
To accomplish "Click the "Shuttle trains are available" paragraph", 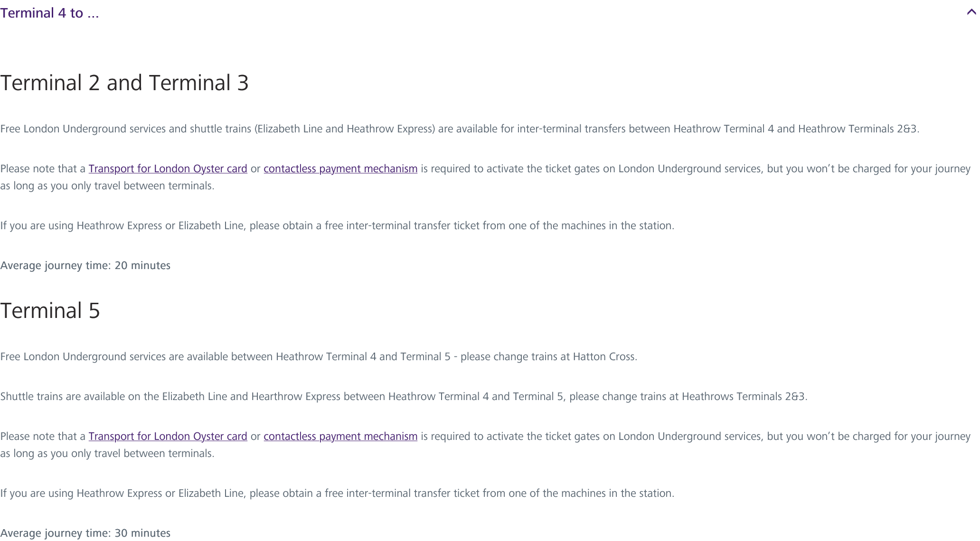I will 404,397.
